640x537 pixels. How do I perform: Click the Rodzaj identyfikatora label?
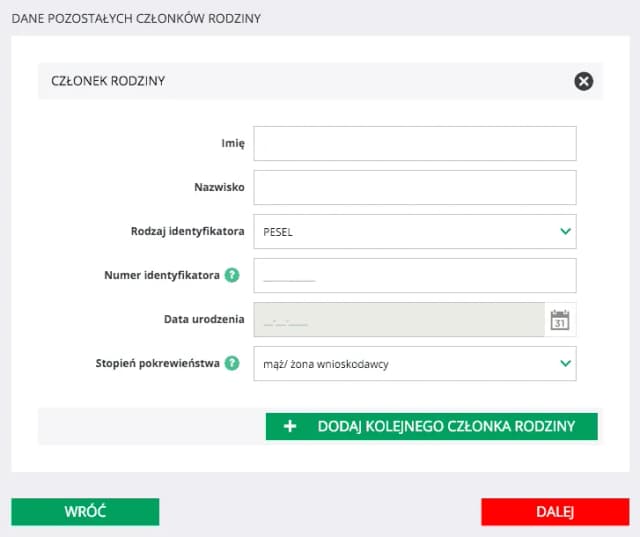tap(188, 231)
